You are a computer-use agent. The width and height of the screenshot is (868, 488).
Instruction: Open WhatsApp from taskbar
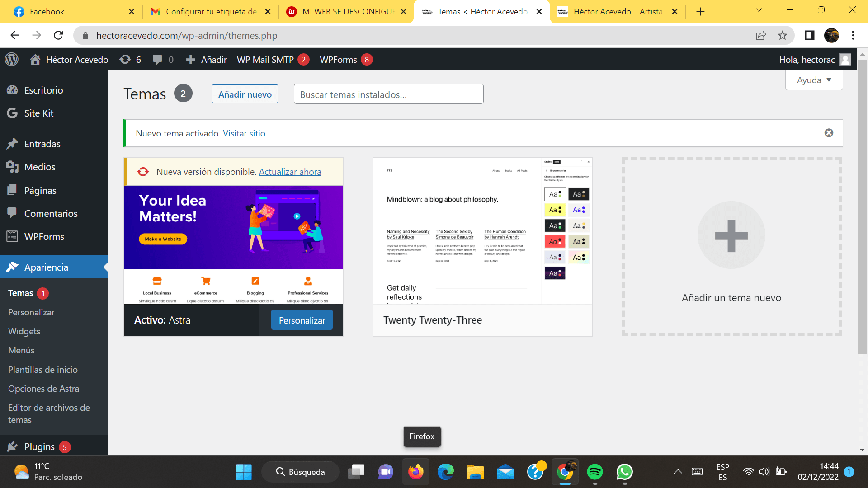625,472
